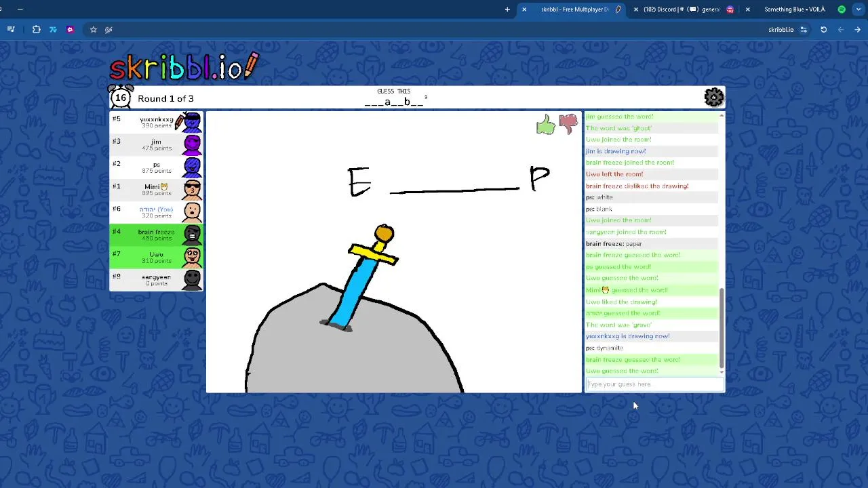Open site information icon next to skribbl.io

[x=804, y=30]
